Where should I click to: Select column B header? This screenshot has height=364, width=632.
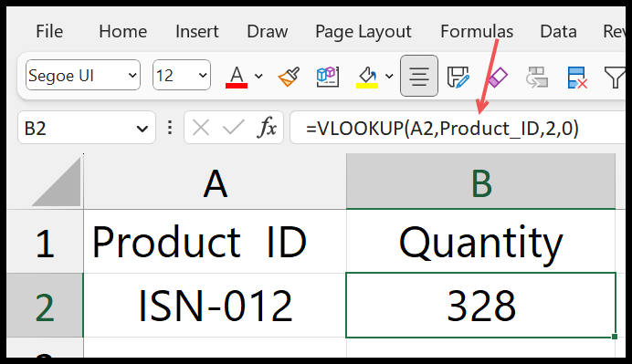tap(481, 182)
